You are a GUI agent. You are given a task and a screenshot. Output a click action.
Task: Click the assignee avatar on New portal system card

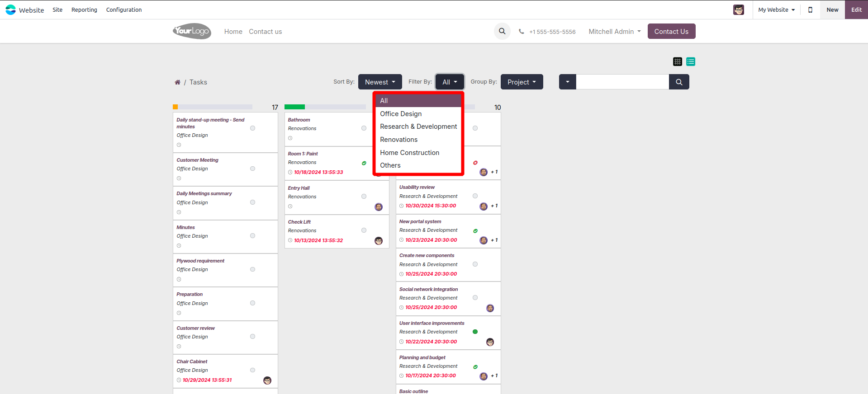click(484, 240)
